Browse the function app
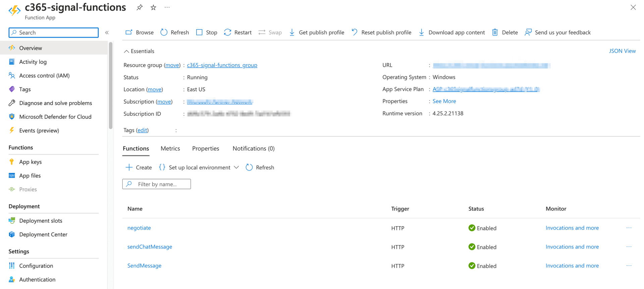644x289 pixels. (x=140, y=32)
